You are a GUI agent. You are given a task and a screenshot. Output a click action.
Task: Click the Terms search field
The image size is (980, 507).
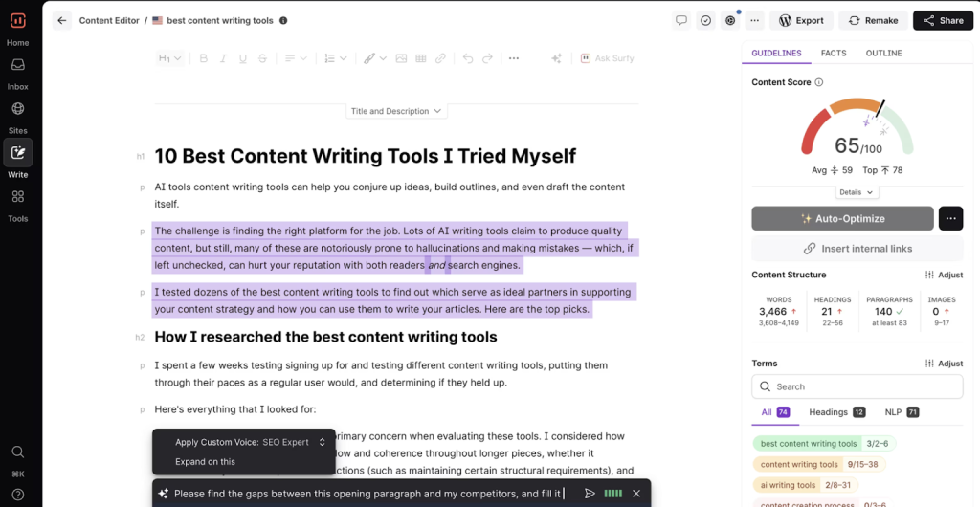[857, 386]
